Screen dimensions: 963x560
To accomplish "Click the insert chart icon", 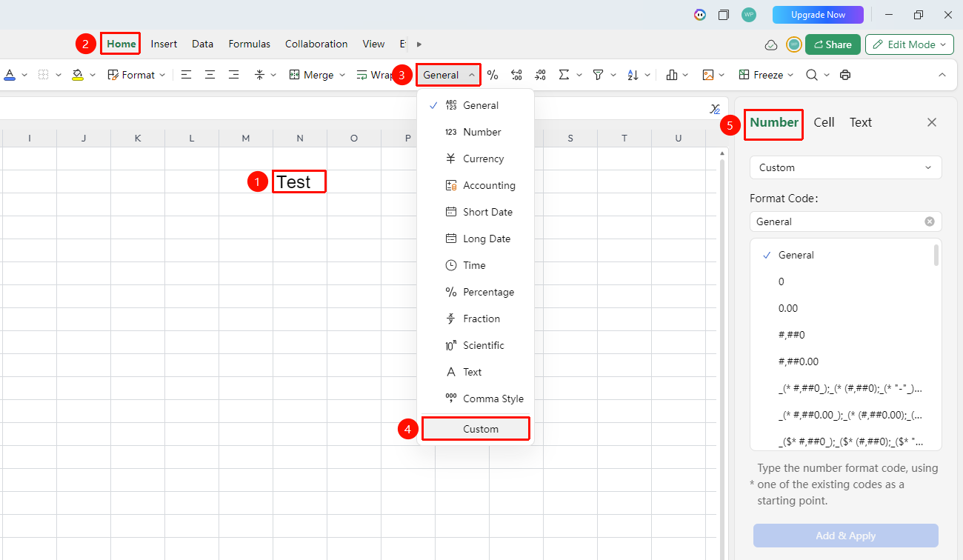I will pyautogui.click(x=673, y=75).
